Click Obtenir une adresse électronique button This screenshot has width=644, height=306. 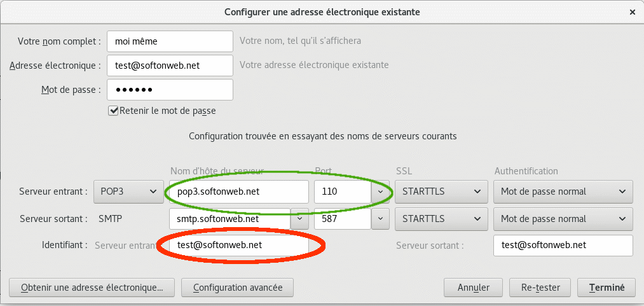click(92, 287)
